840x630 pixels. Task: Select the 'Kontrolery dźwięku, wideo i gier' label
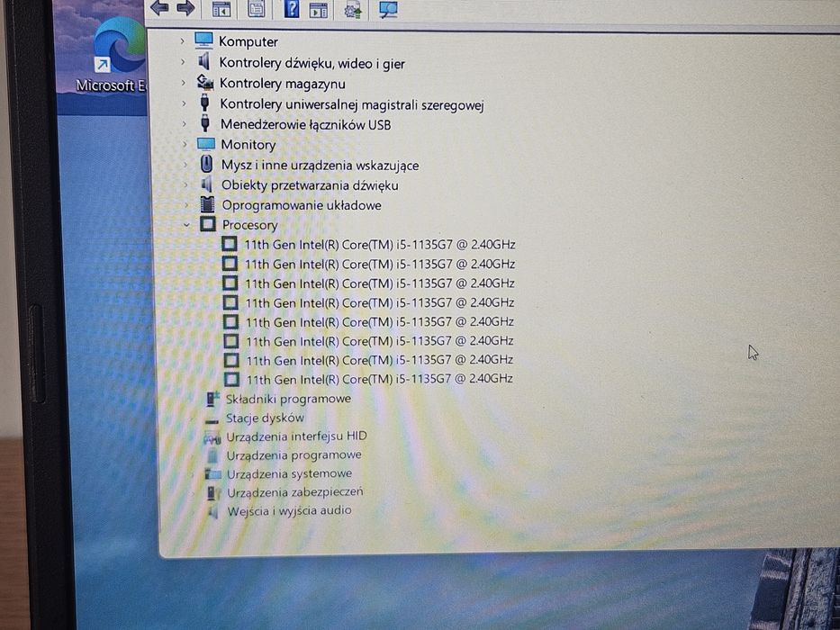[x=312, y=63]
